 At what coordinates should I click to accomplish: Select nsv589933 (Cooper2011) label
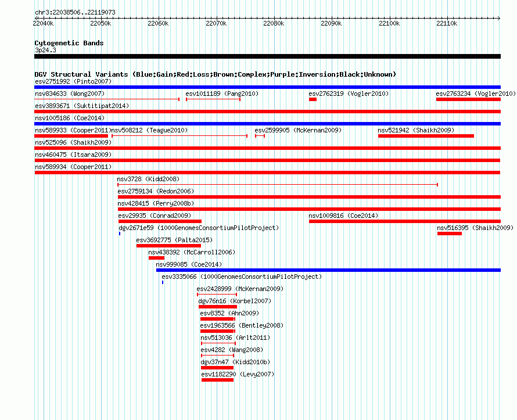73,130
